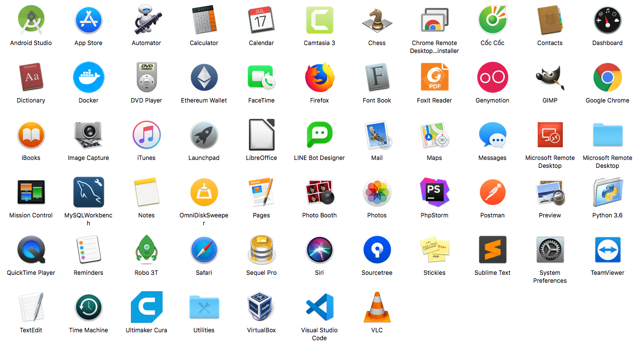Select the Calendar icon
The height and width of the screenshot is (364, 640).
[x=261, y=20]
